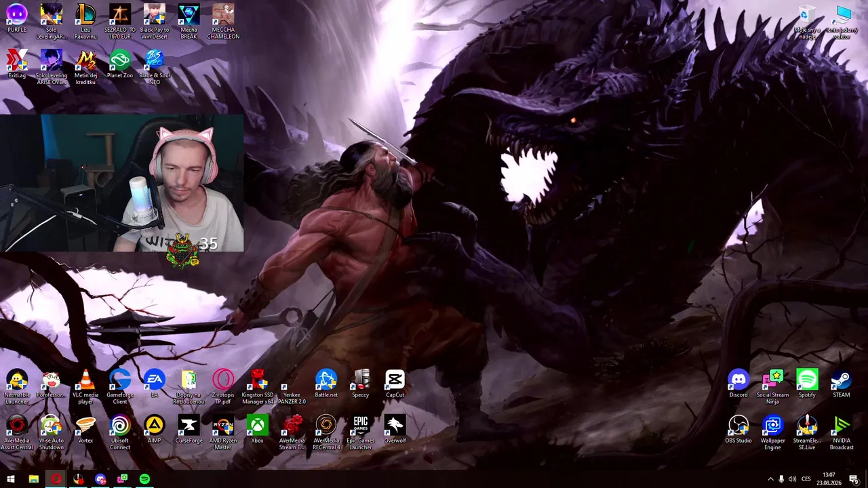Launch the Solo LevelingAR... shortcut in top row
This screenshot has width=868, height=488.
52,21
